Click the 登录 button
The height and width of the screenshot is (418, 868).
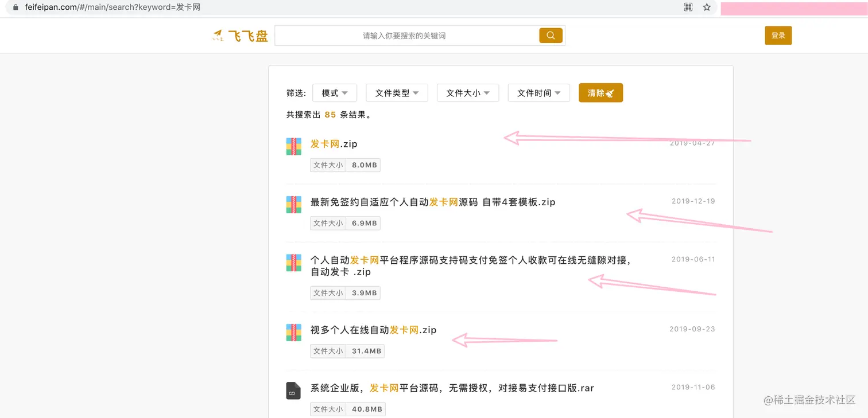click(x=778, y=36)
